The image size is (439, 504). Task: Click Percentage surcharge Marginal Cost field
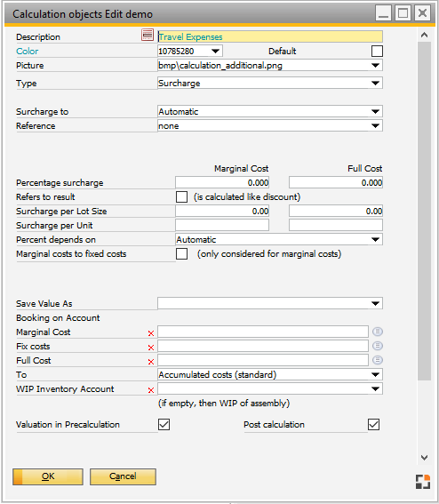pyautogui.click(x=222, y=182)
